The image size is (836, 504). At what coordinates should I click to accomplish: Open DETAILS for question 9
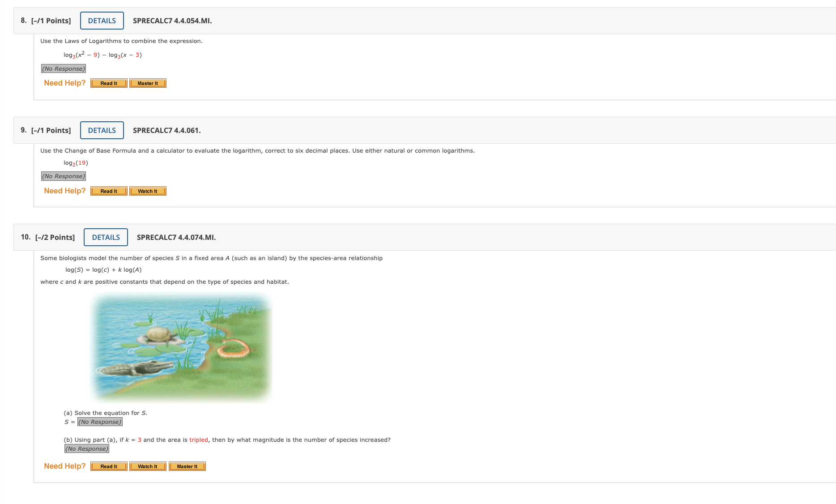[x=102, y=130]
